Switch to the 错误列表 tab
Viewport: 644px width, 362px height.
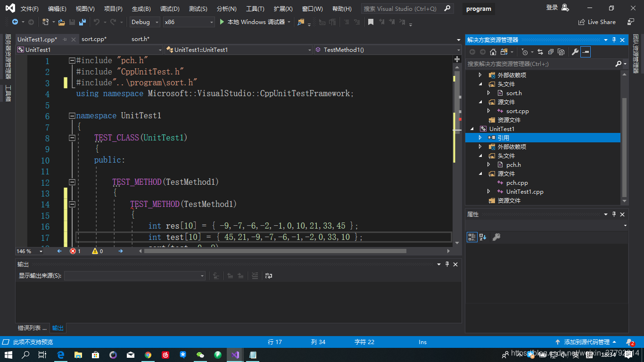point(33,328)
